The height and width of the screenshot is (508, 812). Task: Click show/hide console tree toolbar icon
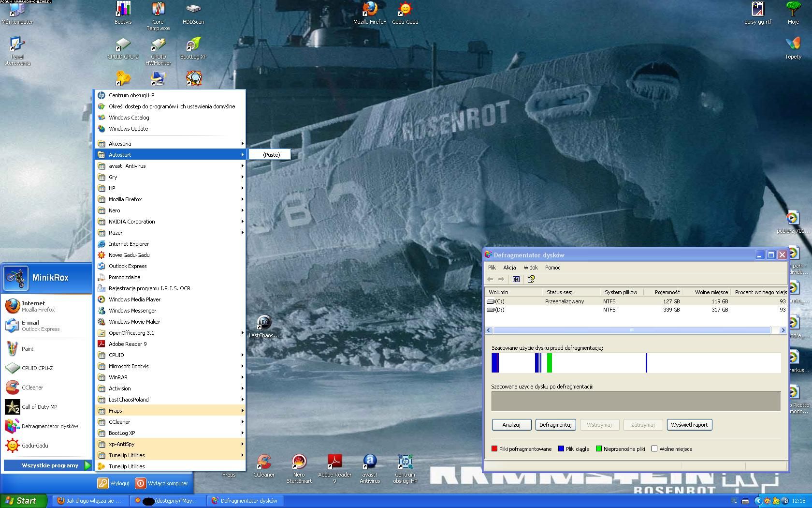click(516, 279)
